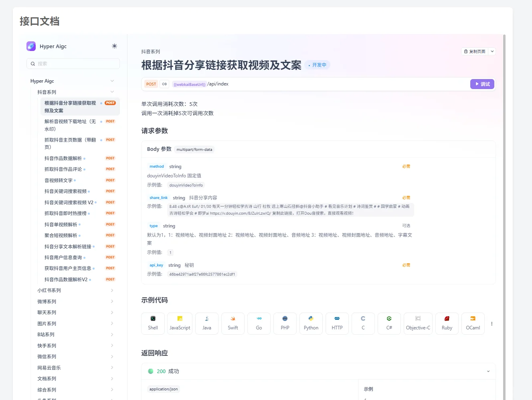Click the 复制页面 button
The image size is (532, 400).
[x=475, y=51]
